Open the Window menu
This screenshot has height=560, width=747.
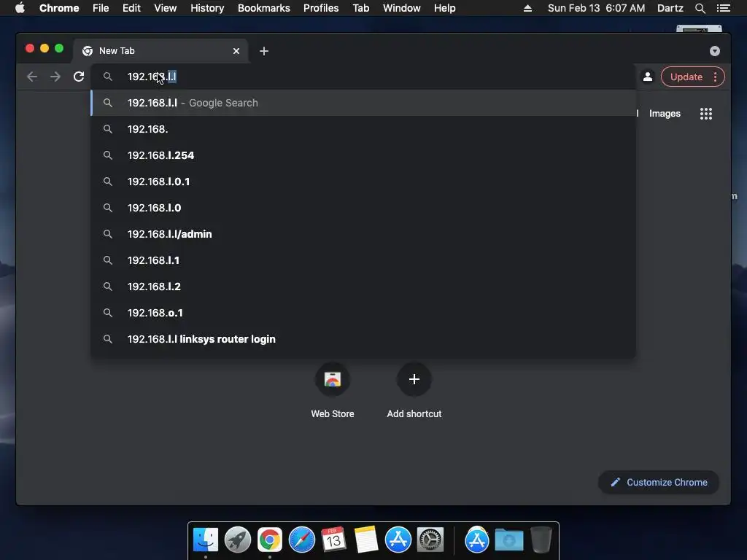point(402,8)
